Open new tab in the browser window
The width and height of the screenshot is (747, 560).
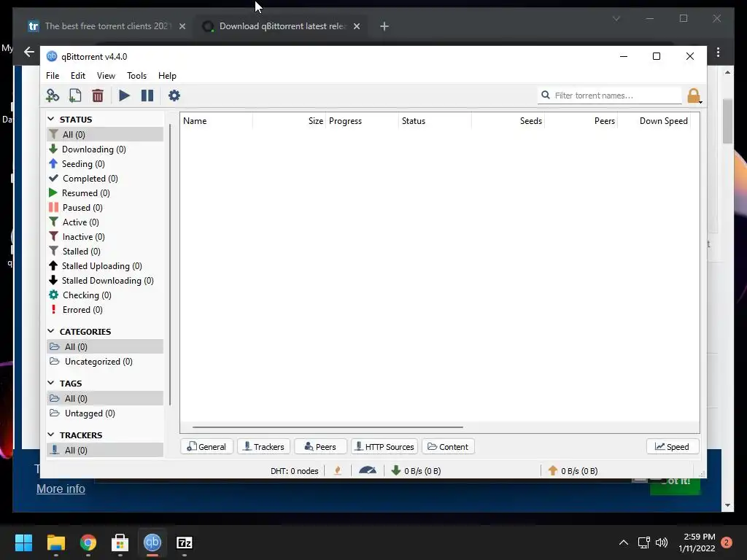(x=384, y=27)
